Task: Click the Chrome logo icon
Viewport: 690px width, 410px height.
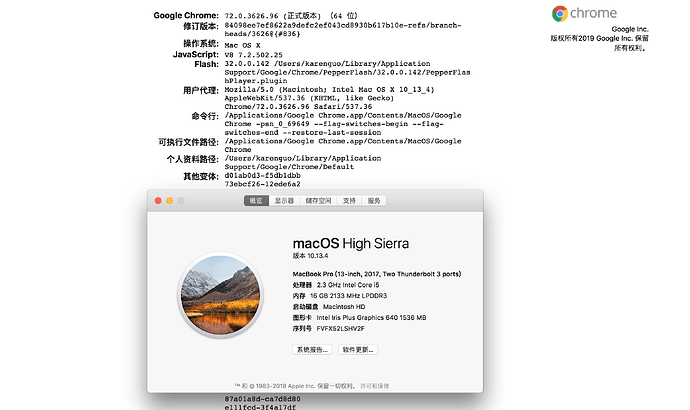Action: click(560, 14)
